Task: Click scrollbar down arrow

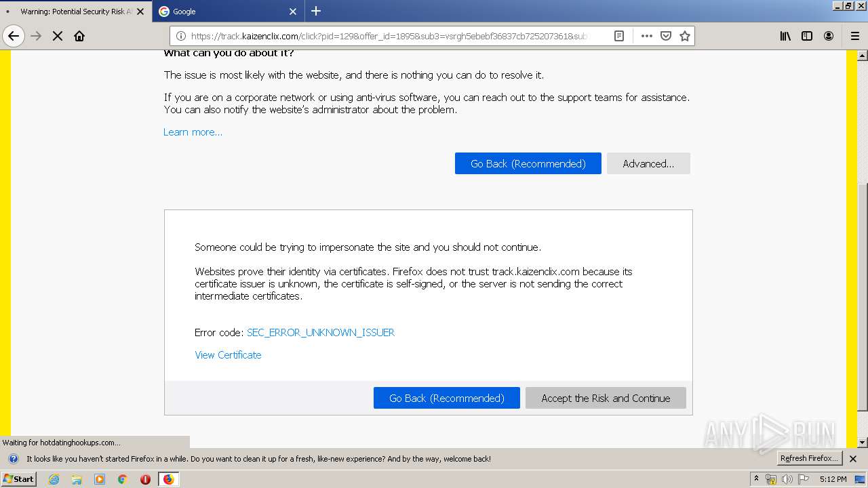Action: point(863,443)
